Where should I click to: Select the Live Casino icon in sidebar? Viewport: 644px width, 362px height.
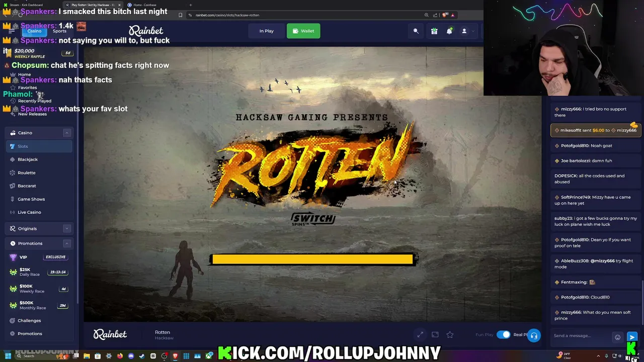tap(13, 212)
